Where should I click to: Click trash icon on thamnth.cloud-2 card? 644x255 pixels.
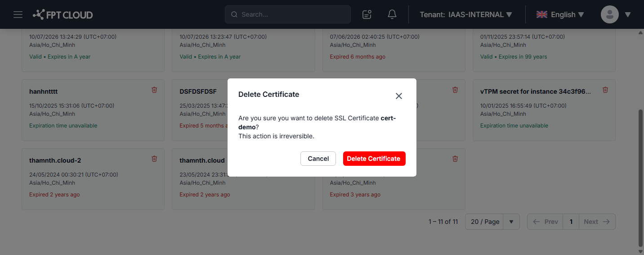pos(154,159)
